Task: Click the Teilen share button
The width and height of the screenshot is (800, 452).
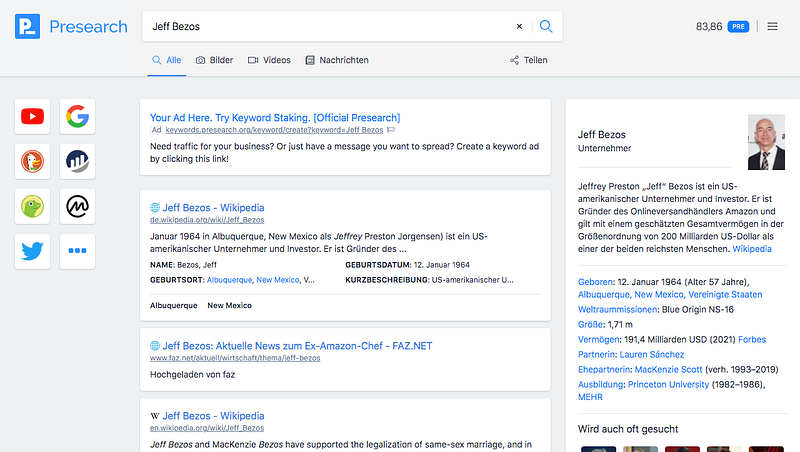Action: click(x=529, y=60)
